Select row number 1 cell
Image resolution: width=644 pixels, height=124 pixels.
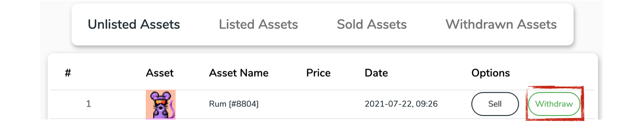coord(89,104)
